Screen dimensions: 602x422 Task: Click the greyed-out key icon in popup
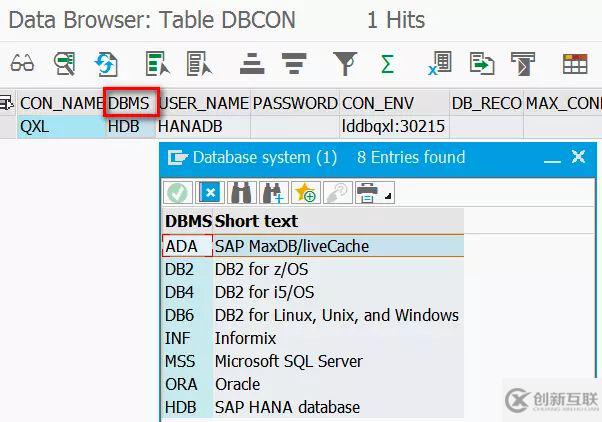tap(337, 193)
